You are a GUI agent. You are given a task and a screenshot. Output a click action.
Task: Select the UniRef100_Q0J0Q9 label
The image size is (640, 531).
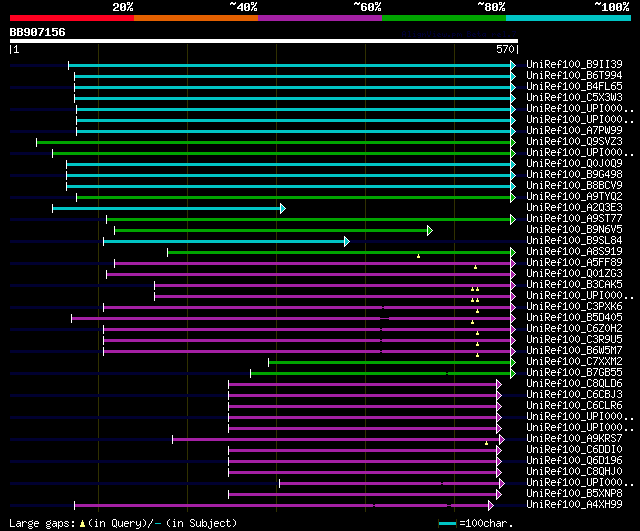pyautogui.click(x=574, y=164)
